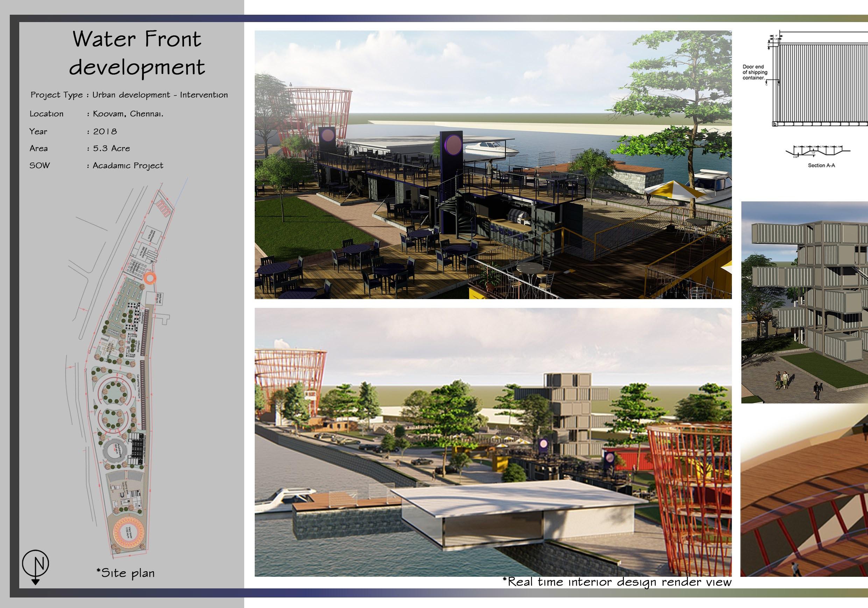The width and height of the screenshot is (868, 608).
Task: Click the location text 'Koovam, Chennai.'
Action: (x=128, y=113)
